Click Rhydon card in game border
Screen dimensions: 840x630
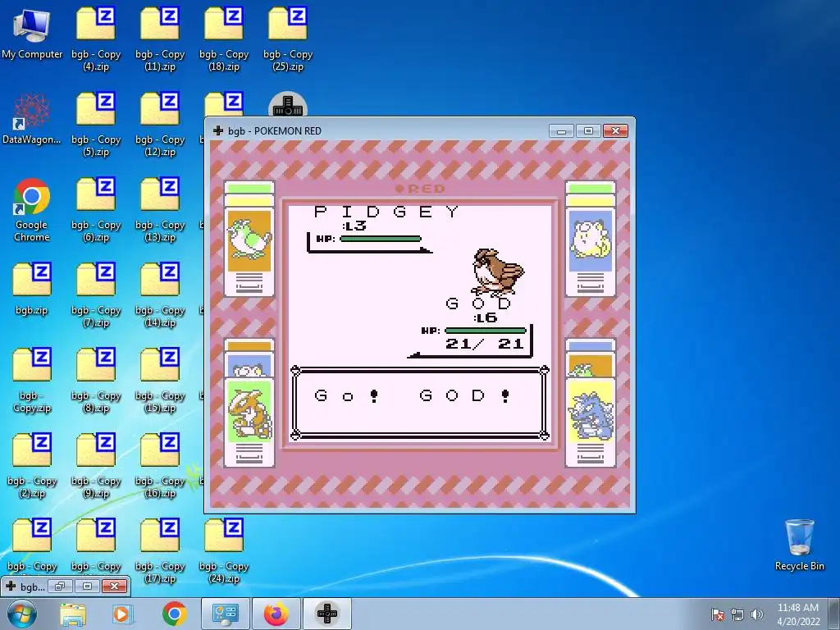tap(591, 410)
